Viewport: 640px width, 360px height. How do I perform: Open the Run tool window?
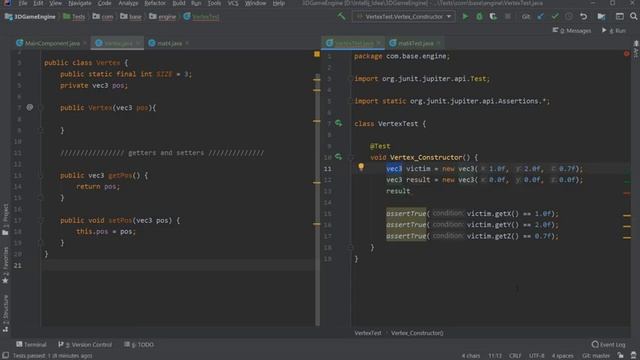coord(613,31)
